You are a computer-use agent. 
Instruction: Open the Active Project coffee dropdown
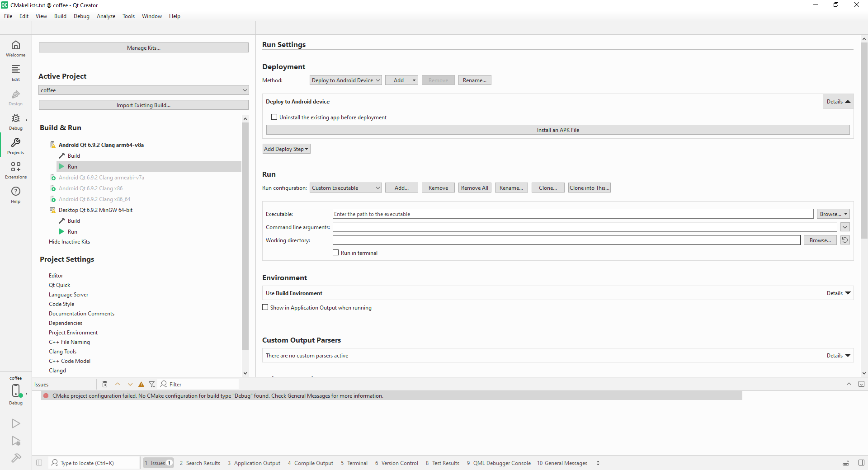pyautogui.click(x=144, y=90)
